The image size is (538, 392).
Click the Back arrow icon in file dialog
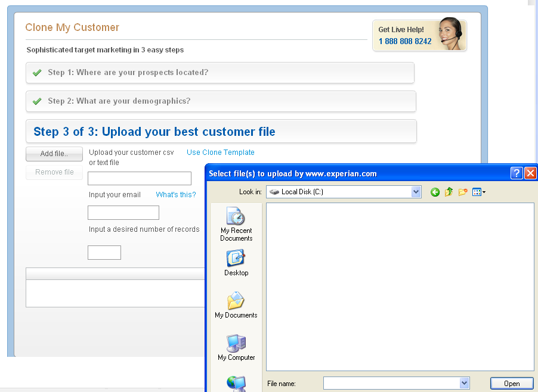435,192
